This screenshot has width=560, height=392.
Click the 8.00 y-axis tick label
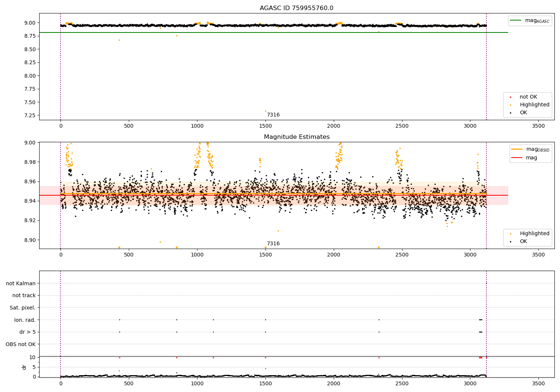coord(30,76)
